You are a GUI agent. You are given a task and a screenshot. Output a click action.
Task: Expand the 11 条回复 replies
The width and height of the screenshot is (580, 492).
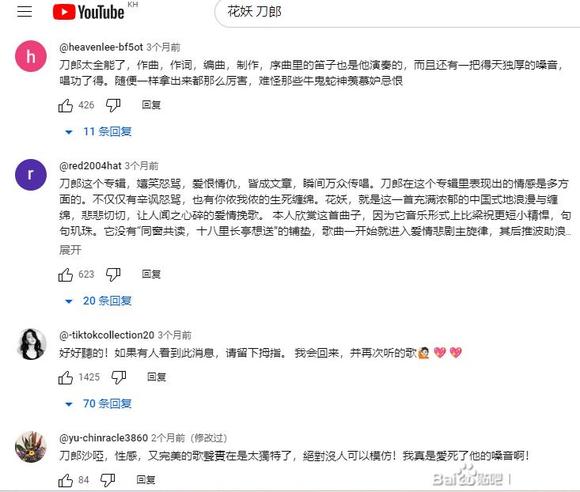pyautogui.click(x=98, y=132)
